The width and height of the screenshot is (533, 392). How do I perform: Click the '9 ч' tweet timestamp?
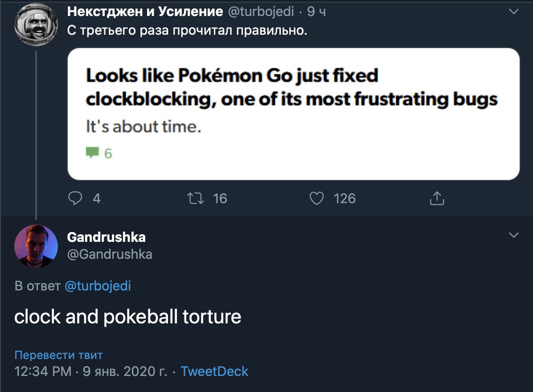tap(316, 12)
